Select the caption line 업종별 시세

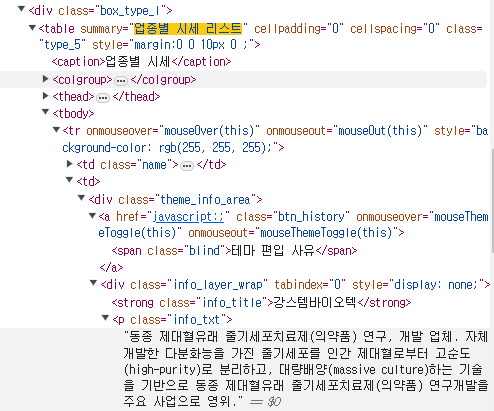tap(141, 62)
